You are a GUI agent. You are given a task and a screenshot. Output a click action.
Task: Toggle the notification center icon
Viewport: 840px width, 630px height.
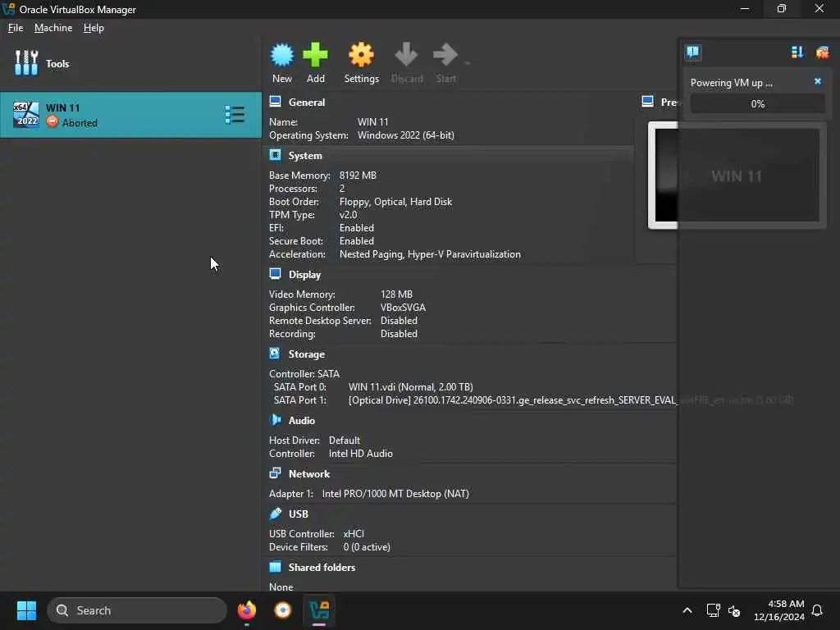(x=692, y=52)
